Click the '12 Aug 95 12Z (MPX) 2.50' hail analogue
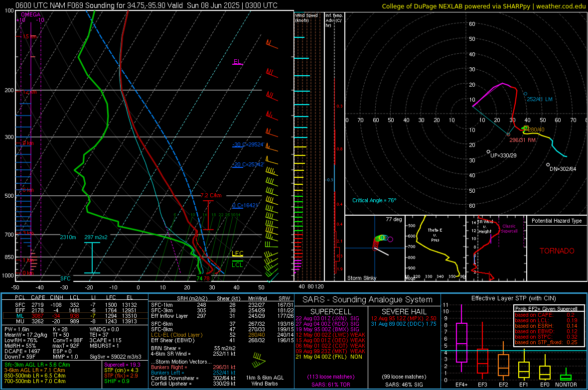The image size is (588, 390). [x=404, y=318]
